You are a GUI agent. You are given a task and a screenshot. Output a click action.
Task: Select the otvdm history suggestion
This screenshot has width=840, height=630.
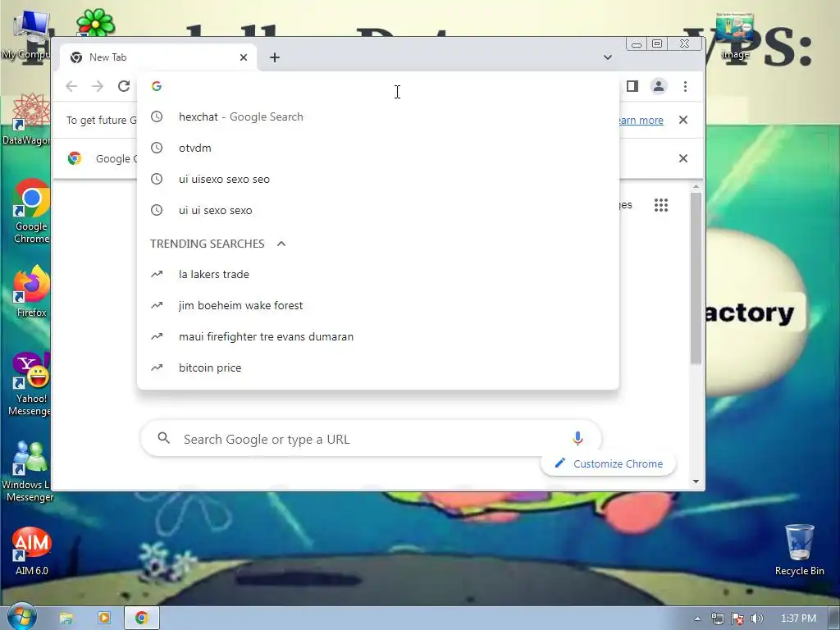point(378,148)
